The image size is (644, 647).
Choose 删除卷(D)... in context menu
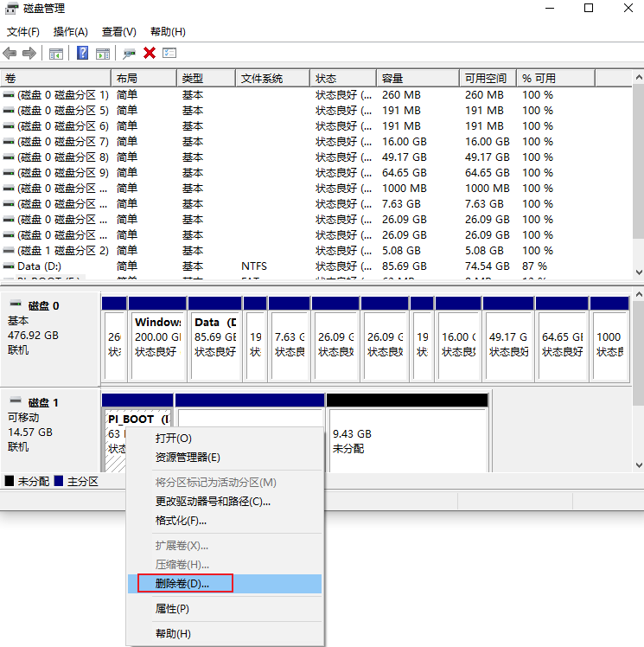pyautogui.click(x=225, y=584)
